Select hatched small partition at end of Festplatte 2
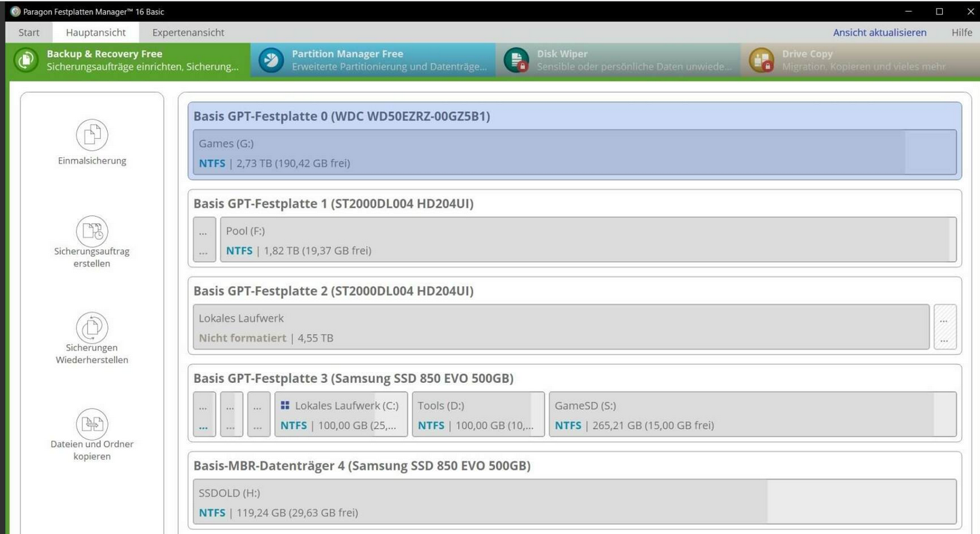This screenshot has width=980, height=534. point(945,327)
